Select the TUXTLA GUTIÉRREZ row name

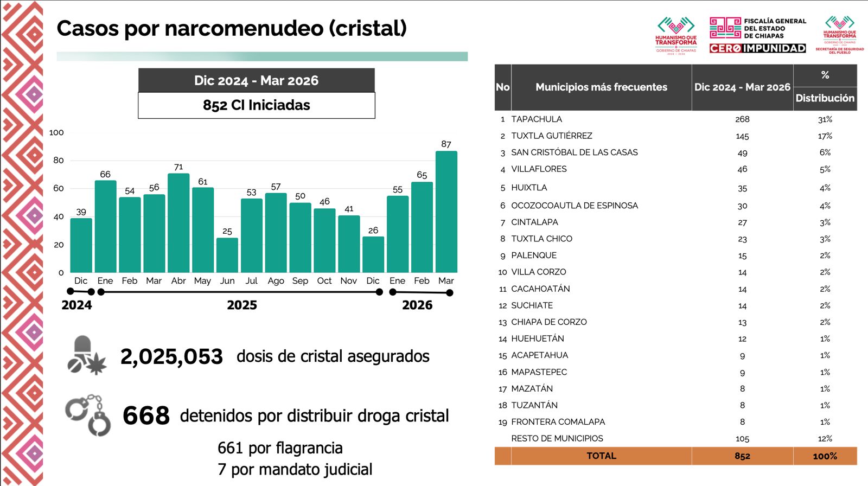[551, 136]
